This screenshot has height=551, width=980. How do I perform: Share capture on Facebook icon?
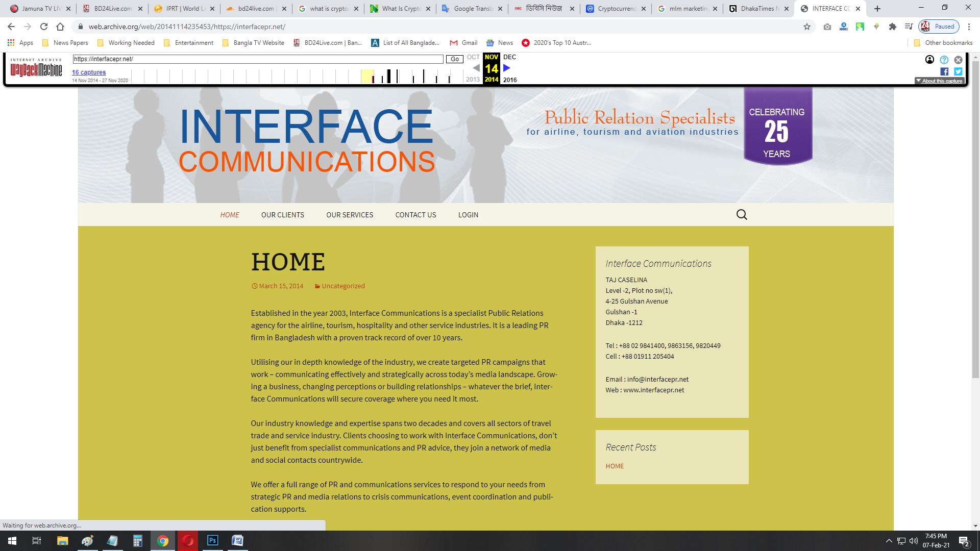click(944, 72)
